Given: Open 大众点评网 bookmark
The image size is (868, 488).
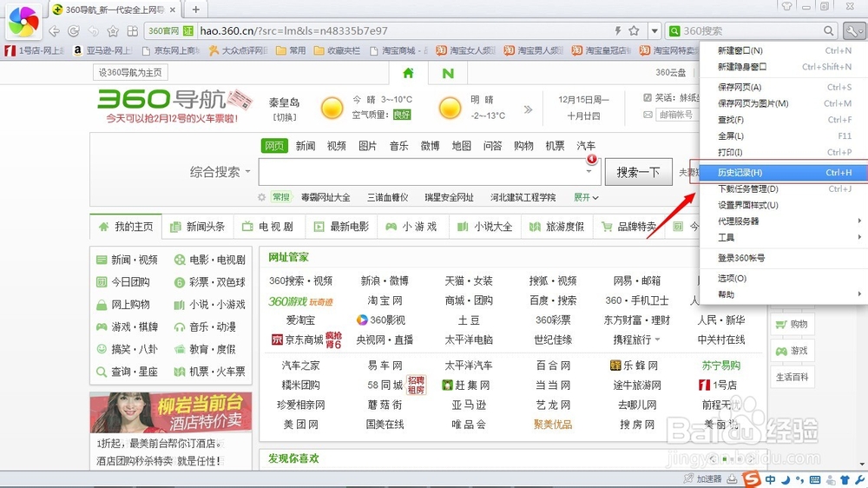Looking at the screenshot, I should click(238, 50).
